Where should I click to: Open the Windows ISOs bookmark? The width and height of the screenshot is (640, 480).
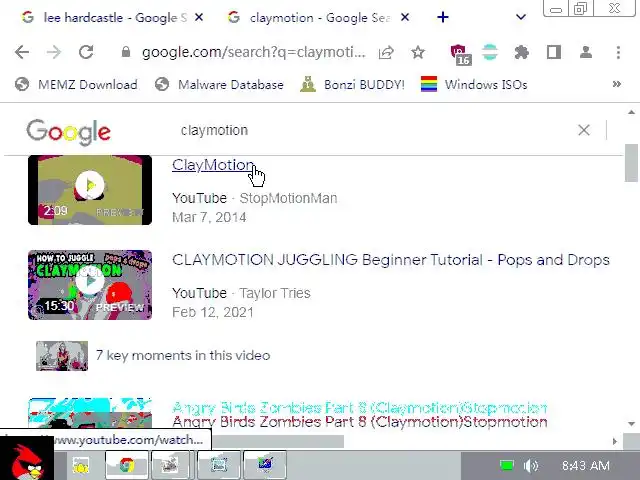(474, 84)
